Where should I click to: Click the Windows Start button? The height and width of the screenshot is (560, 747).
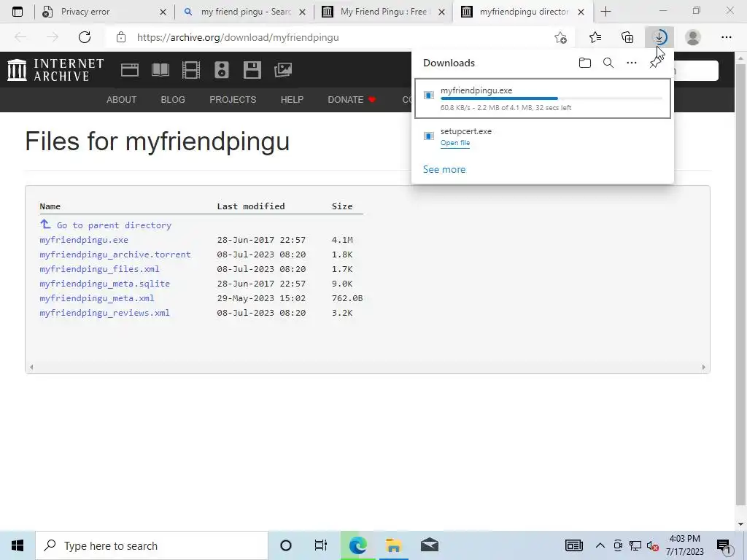pyautogui.click(x=18, y=545)
